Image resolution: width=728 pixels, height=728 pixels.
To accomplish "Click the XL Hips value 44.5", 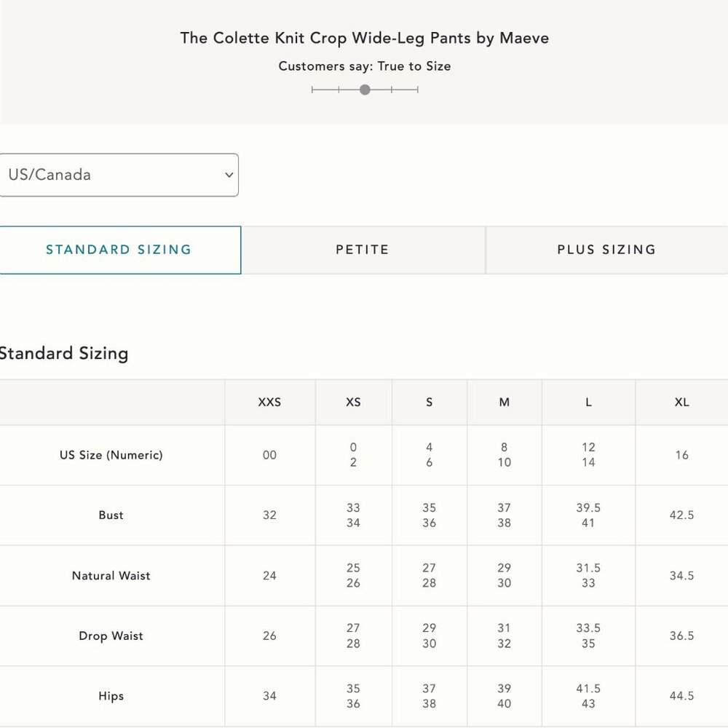I will pyautogui.click(x=681, y=696).
